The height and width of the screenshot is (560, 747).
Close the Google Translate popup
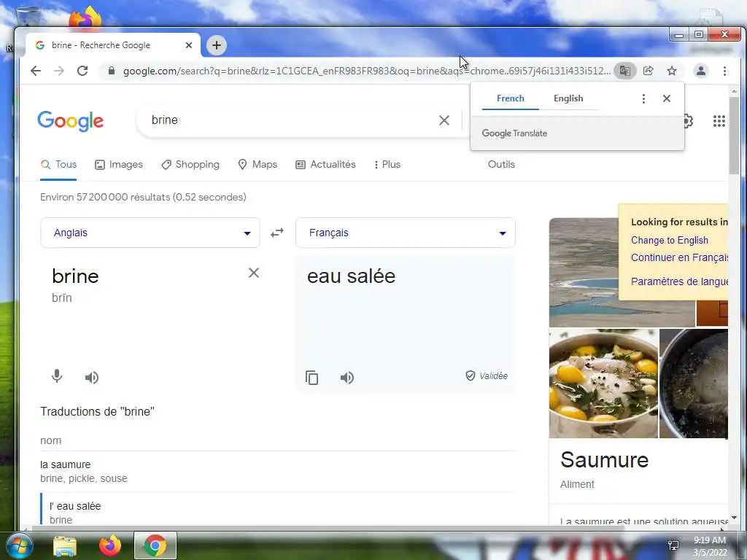tap(667, 98)
